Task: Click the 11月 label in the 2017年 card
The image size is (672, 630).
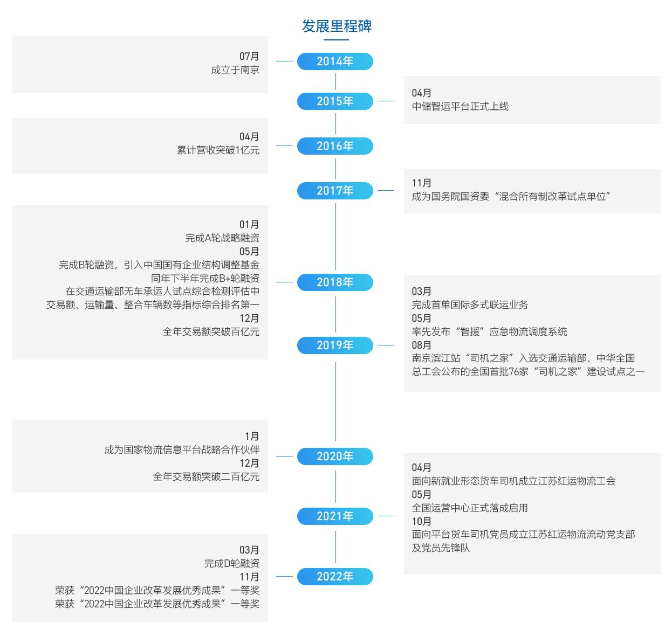Action: (422, 183)
